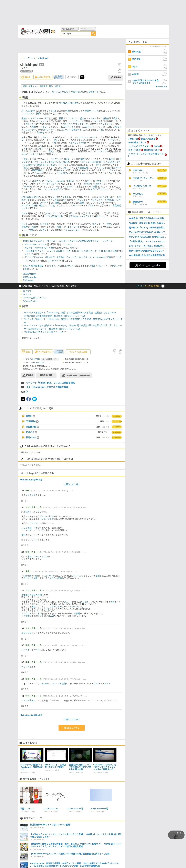Share article via top X icon
The height and width of the screenshot is (868, 186).
(82, 77)
